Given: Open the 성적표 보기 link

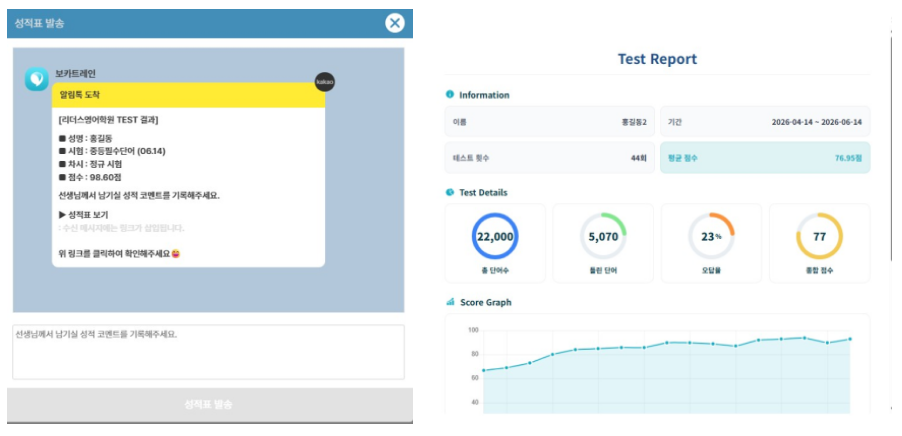Looking at the screenshot, I should point(83,215).
